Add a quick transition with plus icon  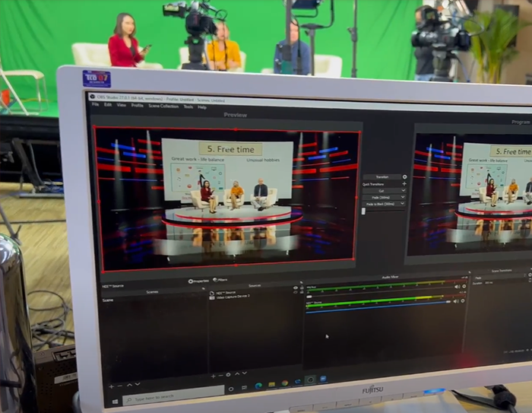click(404, 184)
